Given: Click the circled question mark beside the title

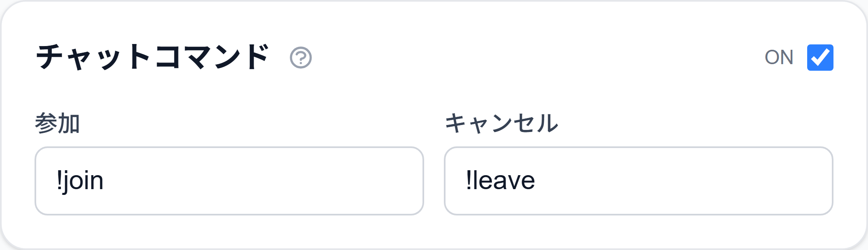Looking at the screenshot, I should point(301,58).
